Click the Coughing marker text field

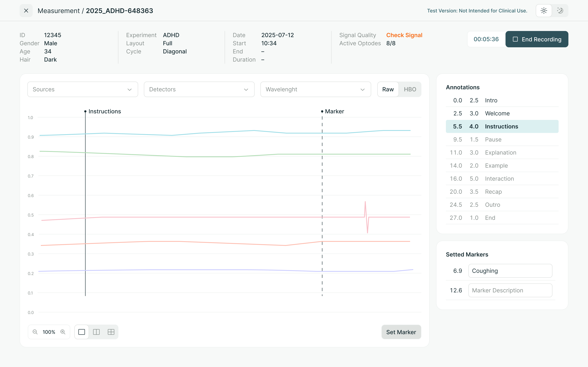510,271
